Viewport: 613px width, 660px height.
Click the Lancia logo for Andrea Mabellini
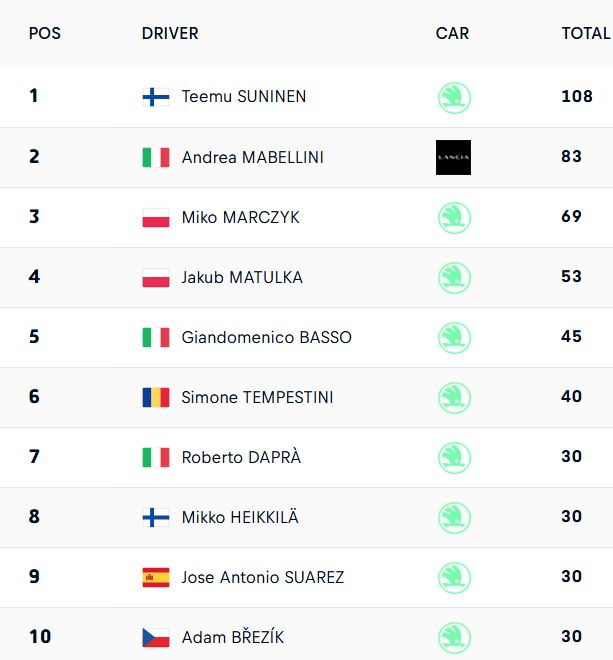coord(453,157)
